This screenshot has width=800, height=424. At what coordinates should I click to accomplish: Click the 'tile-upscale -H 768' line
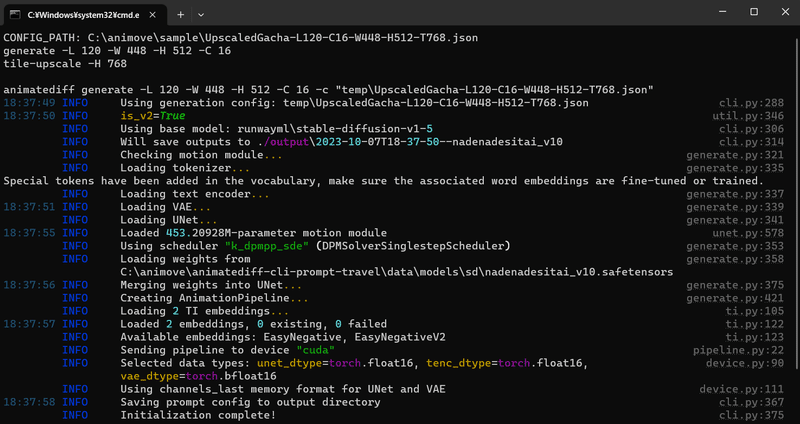tap(65, 64)
